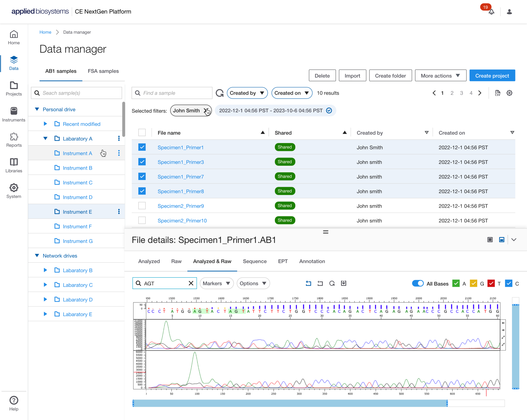
Task: Click the Create project button
Action: point(492,76)
